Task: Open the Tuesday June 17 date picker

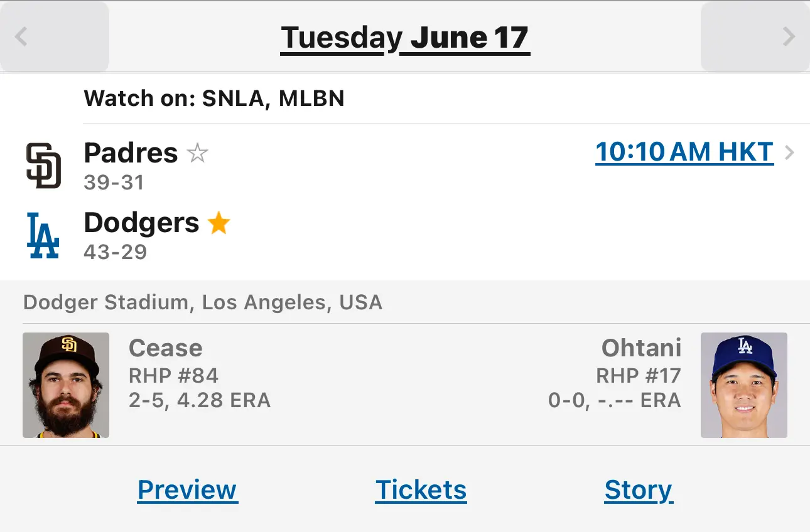Action: pos(405,38)
